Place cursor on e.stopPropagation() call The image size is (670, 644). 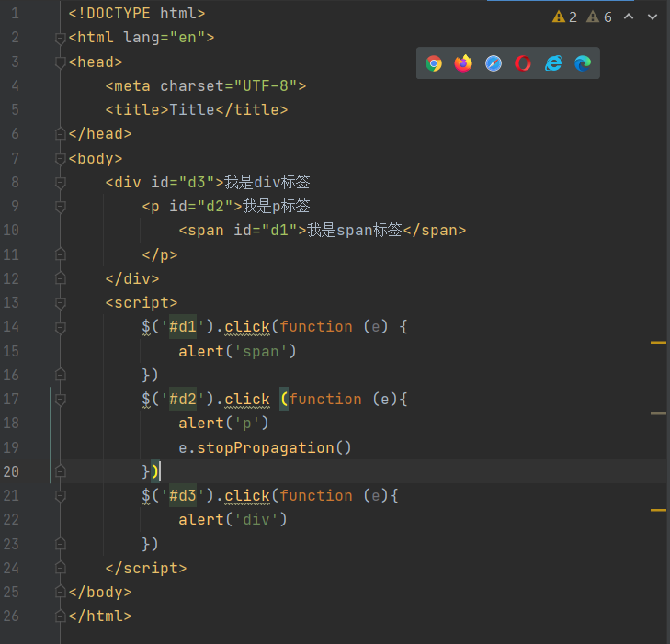(x=265, y=447)
